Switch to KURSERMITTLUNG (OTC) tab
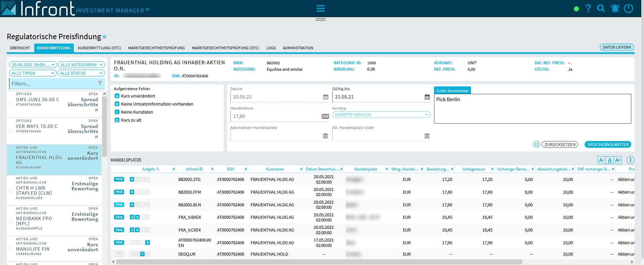 (x=99, y=48)
